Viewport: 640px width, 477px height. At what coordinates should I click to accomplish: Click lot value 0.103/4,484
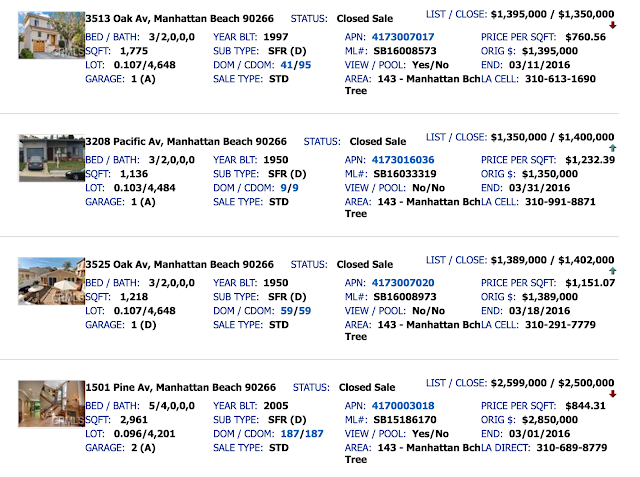(x=144, y=188)
